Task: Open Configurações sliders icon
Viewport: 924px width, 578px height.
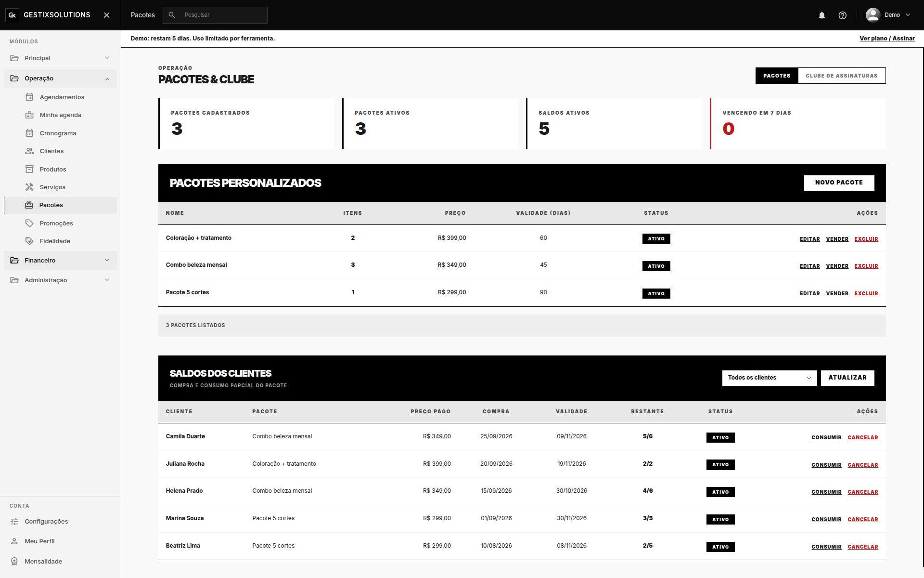Action: coord(14,521)
